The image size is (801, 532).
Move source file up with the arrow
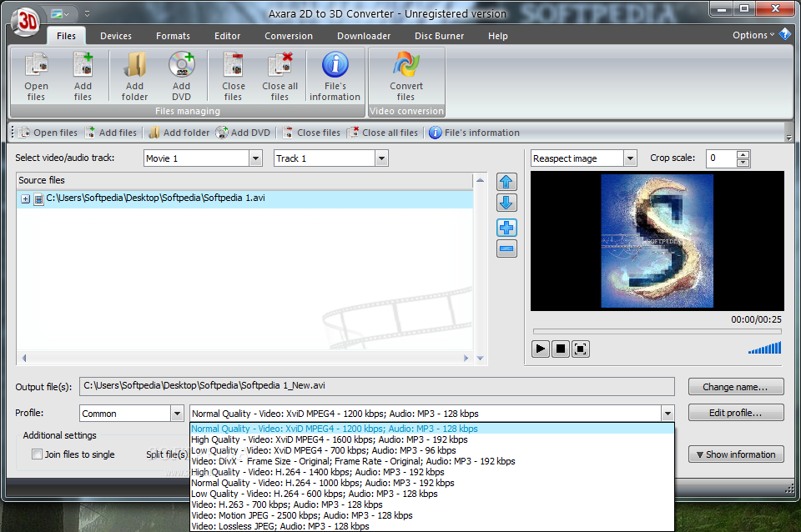(x=506, y=182)
